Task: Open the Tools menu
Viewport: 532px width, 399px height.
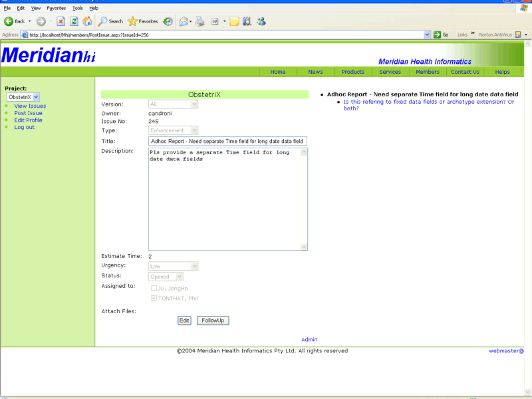Action: click(x=78, y=8)
